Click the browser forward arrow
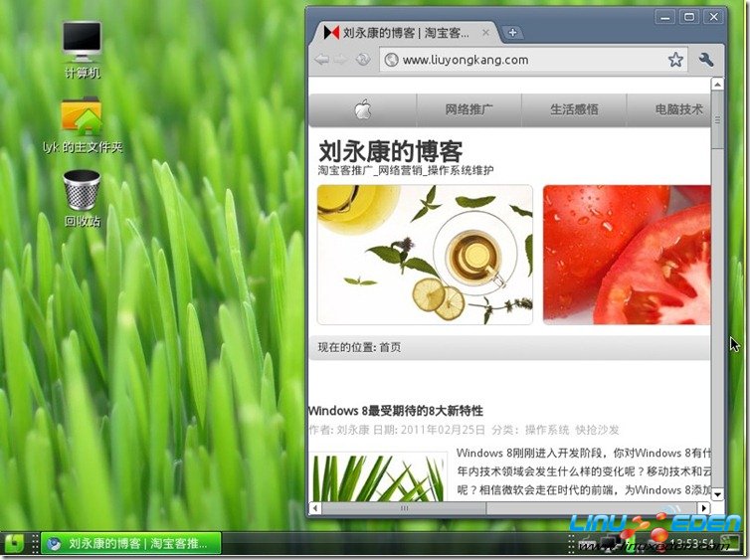This screenshot has width=750, height=560. [340, 60]
